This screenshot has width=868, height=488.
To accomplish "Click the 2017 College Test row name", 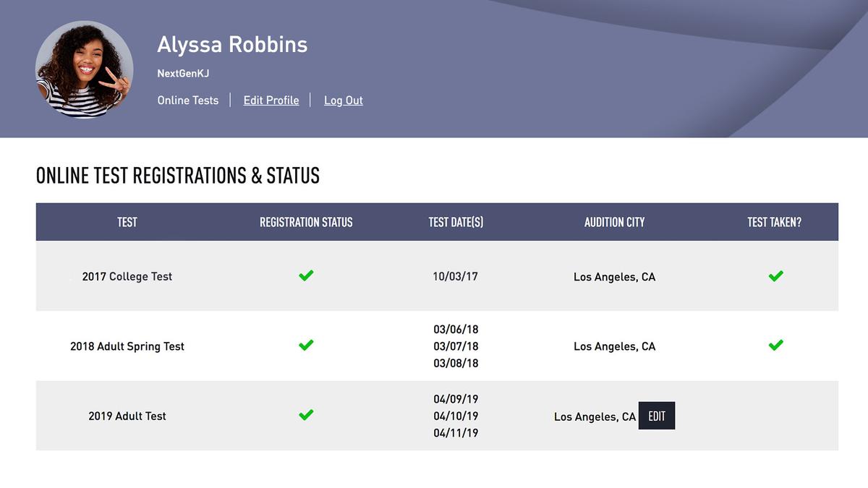I will click(x=127, y=276).
